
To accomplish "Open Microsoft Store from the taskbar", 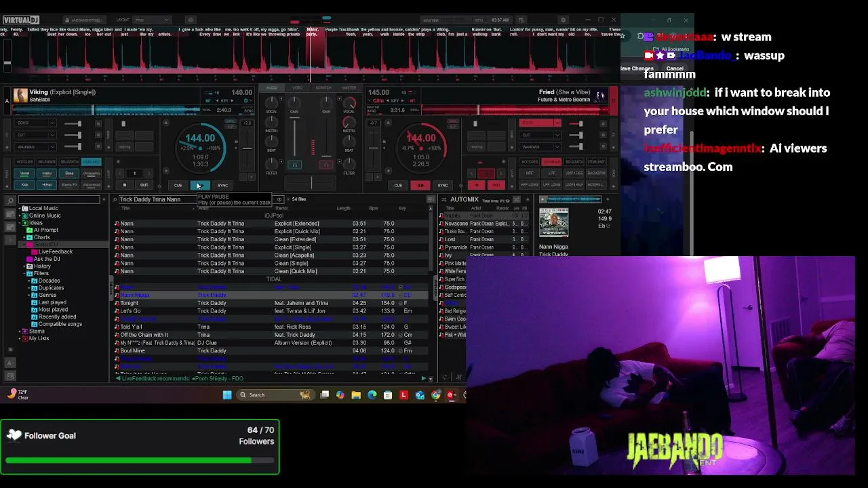I will [388, 395].
